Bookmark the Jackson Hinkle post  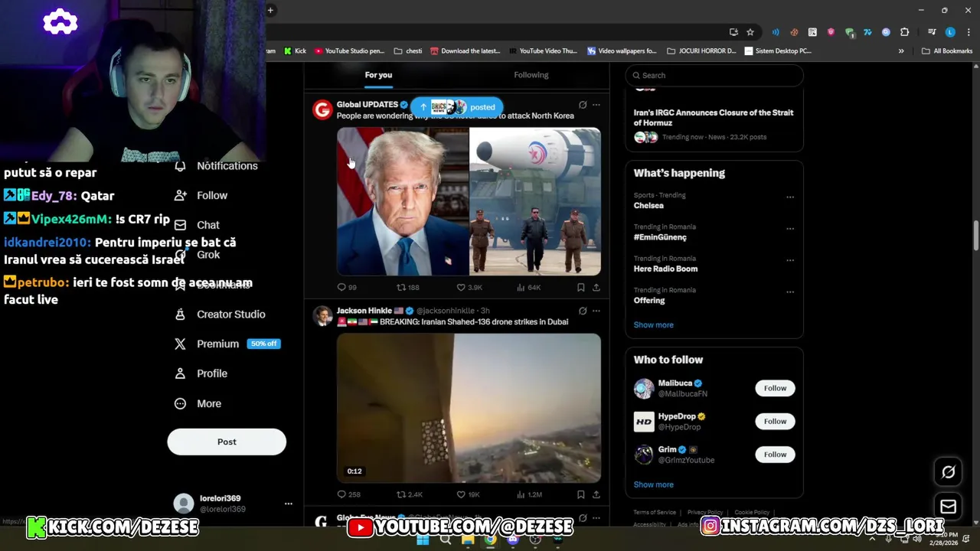[x=581, y=494]
